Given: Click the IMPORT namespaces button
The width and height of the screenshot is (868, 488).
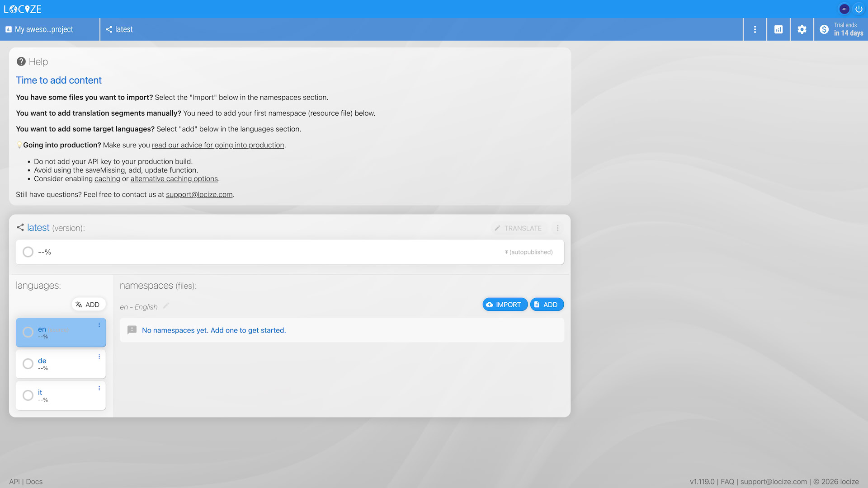Looking at the screenshot, I should pyautogui.click(x=505, y=305).
